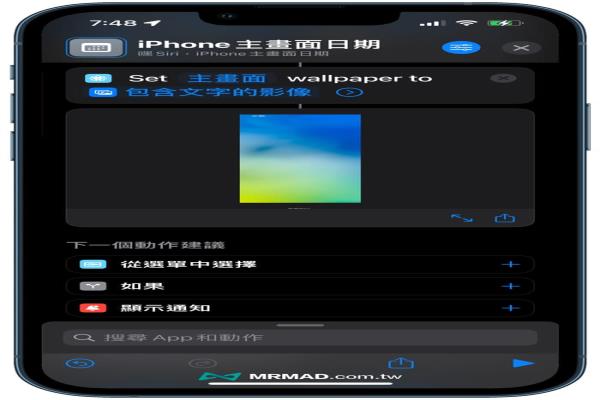Image resolution: width=600 pixels, height=400 pixels.
Task: Open the wallpaper preview thumbnail
Action: 300,158
